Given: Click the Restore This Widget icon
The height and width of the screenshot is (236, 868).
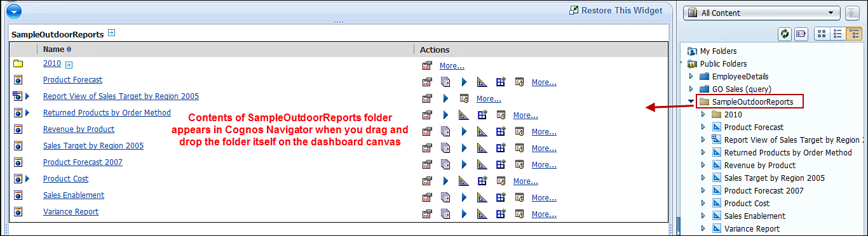Looking at the screenshot, I should 574,10.
